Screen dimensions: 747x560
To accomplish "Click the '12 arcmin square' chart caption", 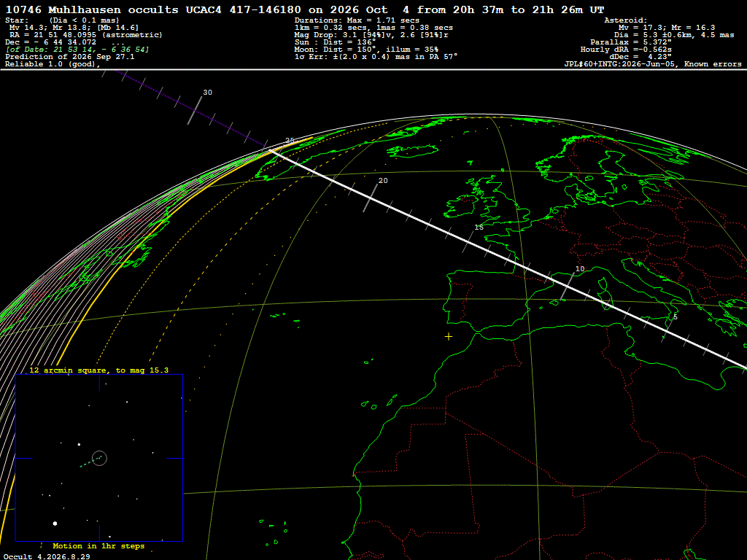I will [98, 370].
